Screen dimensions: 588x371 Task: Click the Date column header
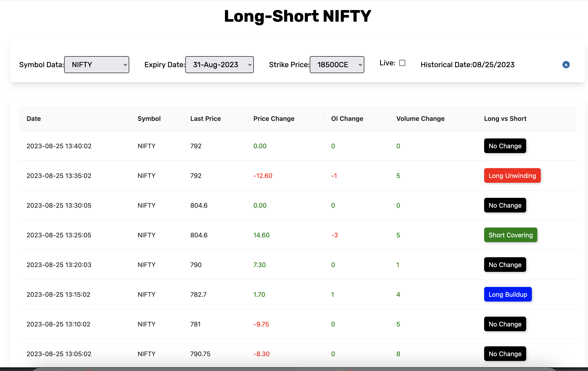(34, 119)
